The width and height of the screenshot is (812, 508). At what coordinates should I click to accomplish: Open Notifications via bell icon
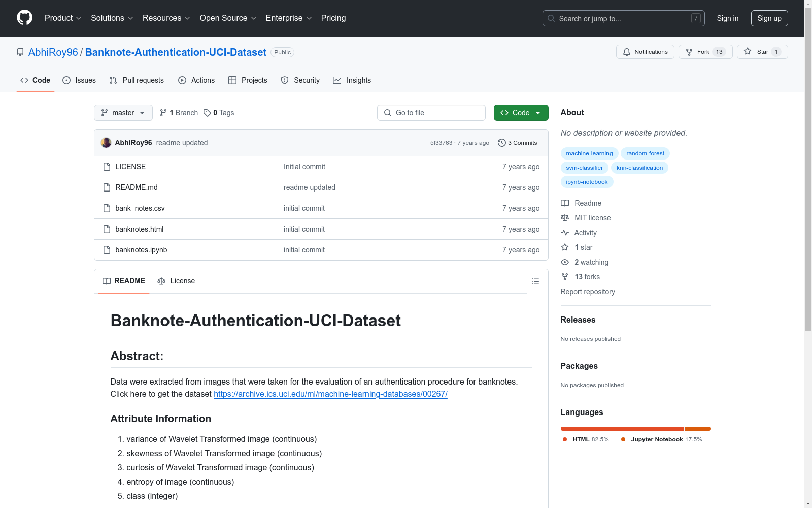627,52
